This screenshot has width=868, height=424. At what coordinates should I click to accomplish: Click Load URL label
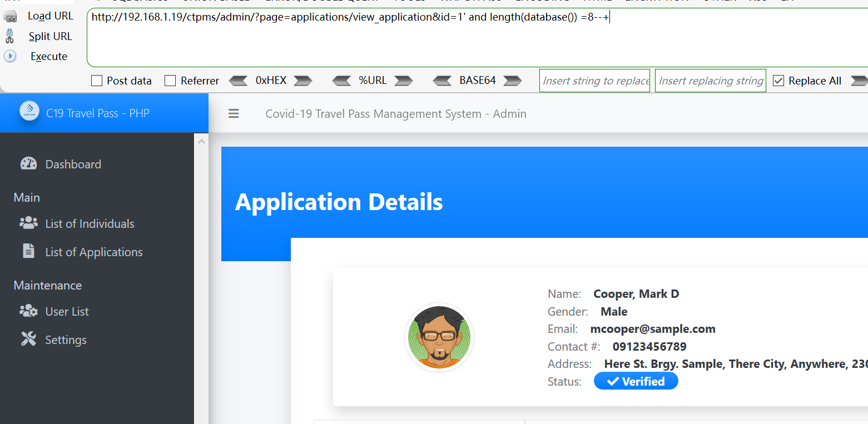point(51,16)
